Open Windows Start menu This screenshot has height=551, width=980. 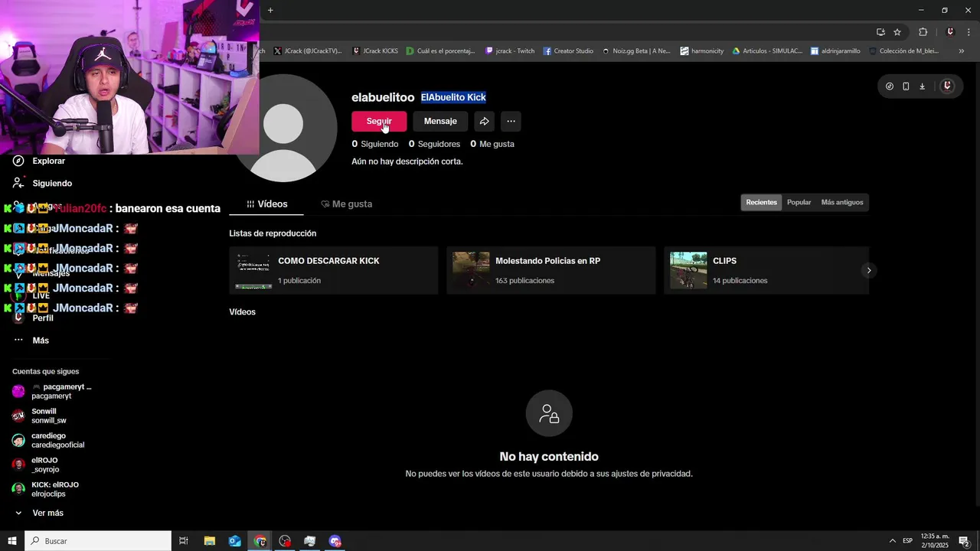[x=11, y=541]
